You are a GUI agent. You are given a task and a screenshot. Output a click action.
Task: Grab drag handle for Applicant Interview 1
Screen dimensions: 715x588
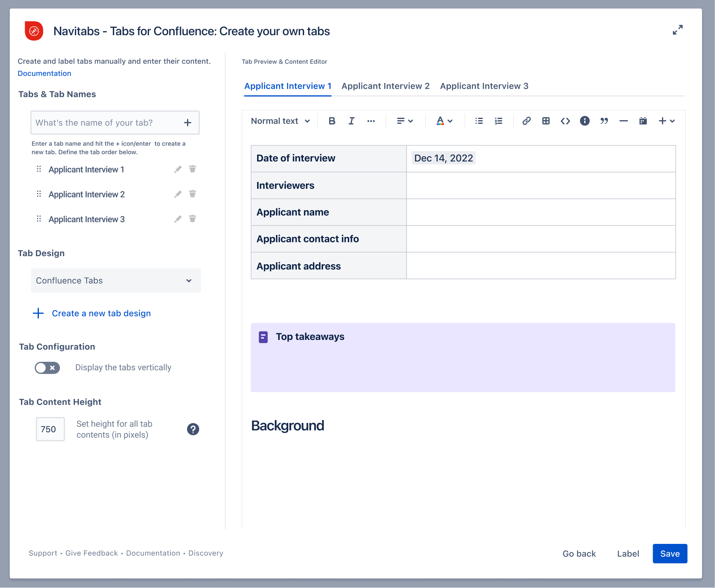39,169
